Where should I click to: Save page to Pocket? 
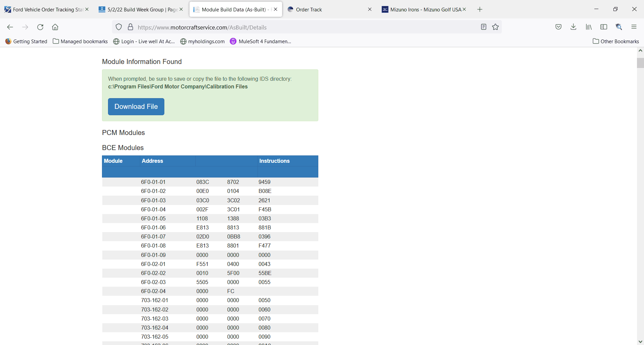[x=558, y=27]
